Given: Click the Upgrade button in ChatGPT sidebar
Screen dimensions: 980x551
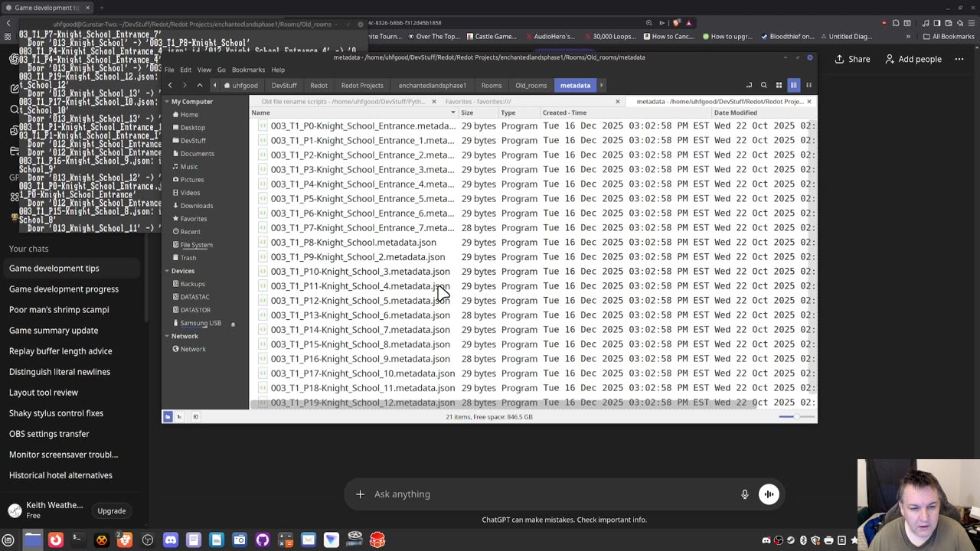Looking at the screenshot, I should tap(112, 511).
